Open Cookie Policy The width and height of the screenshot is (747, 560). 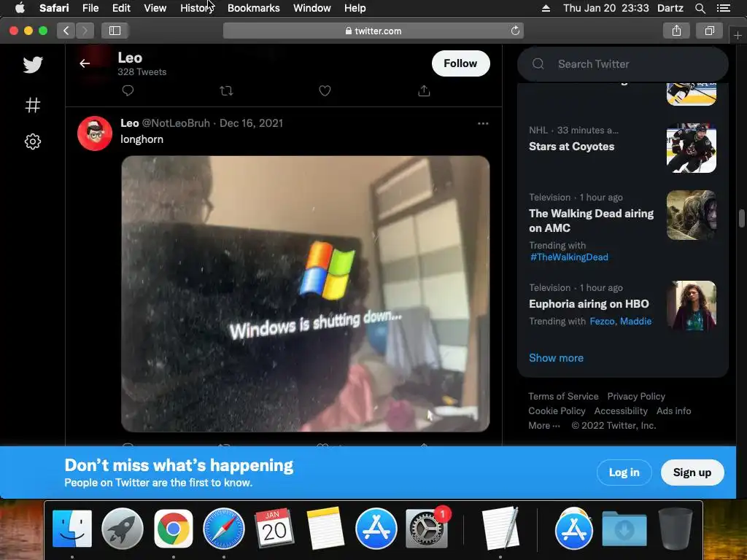(557, 411)
